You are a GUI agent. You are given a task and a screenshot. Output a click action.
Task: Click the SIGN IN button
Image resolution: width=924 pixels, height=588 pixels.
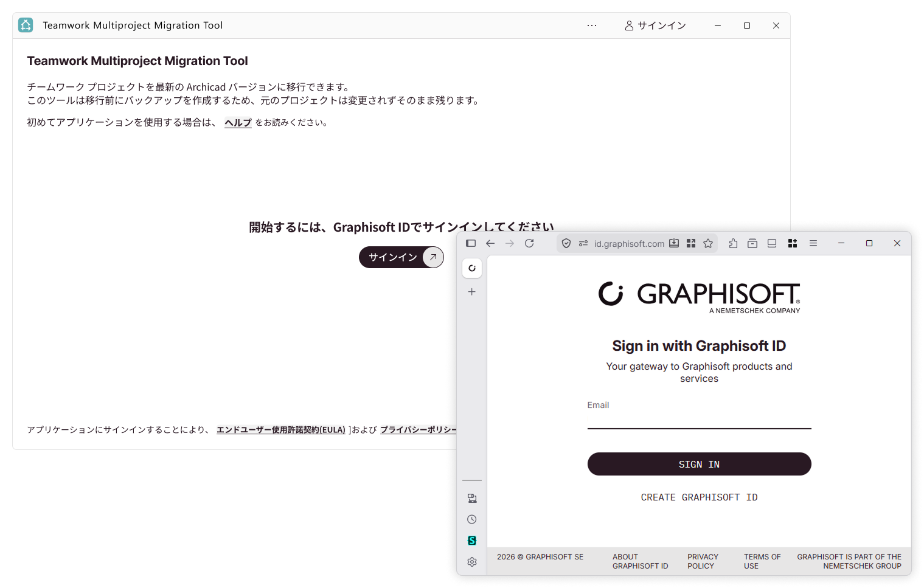click(700, 464)
